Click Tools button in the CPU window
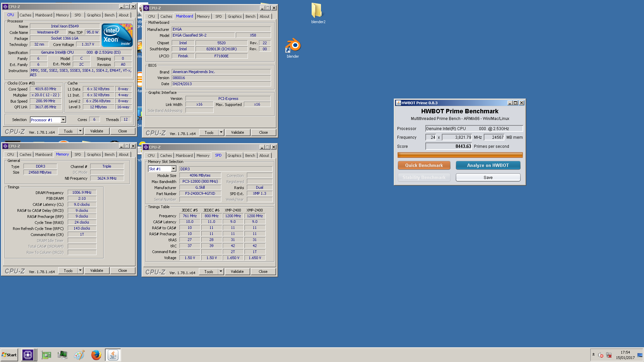Viewport: 644px width, 362px height. pyautogui.click(x=68, y=131)
